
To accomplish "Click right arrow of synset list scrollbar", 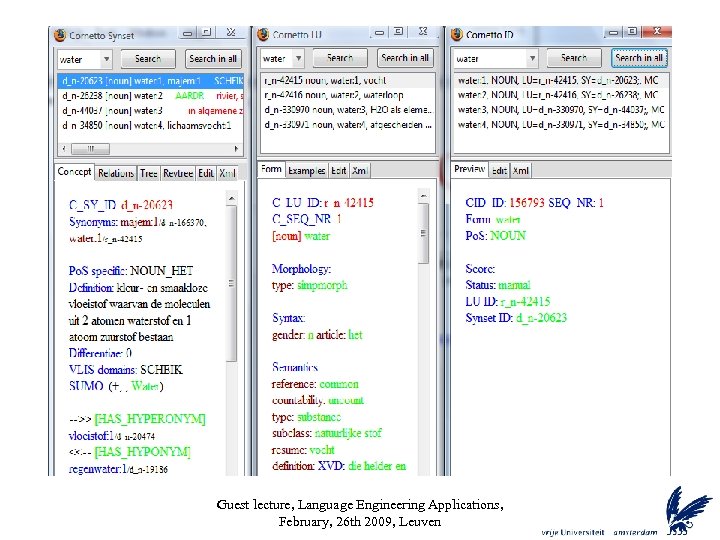I will pyautogui.click(x=236, y=149).
